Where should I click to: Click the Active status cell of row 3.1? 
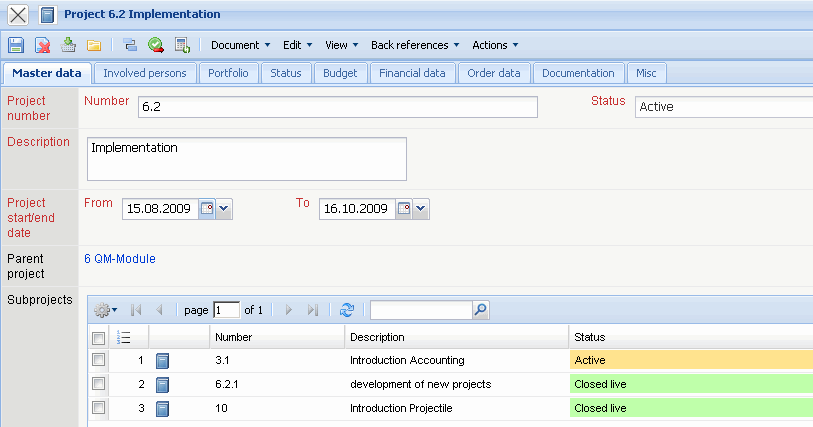[690, 360]
